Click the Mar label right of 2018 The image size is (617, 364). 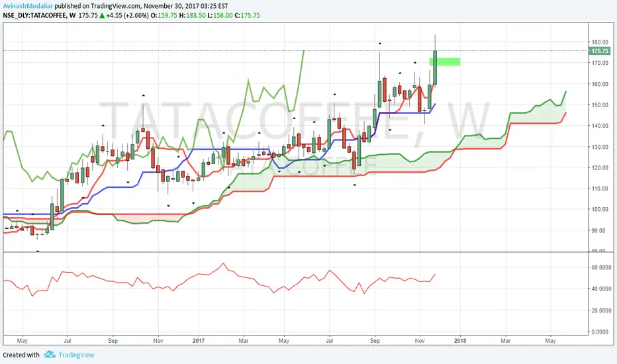click(506, 340)
